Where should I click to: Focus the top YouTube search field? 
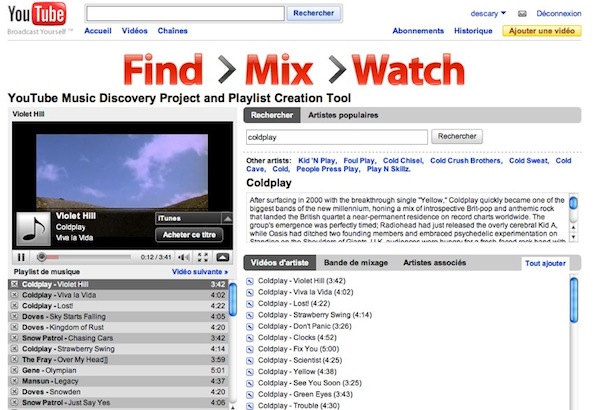186,13
